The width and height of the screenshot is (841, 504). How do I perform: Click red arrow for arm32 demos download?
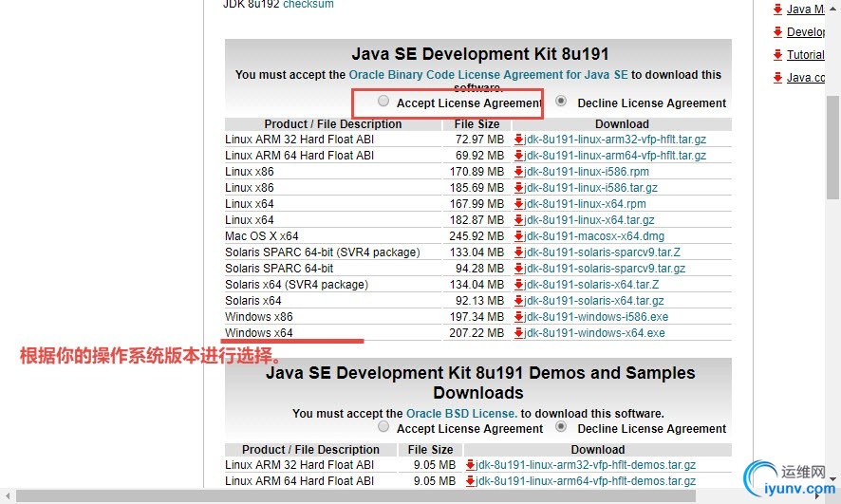click(x=471, y=465)
